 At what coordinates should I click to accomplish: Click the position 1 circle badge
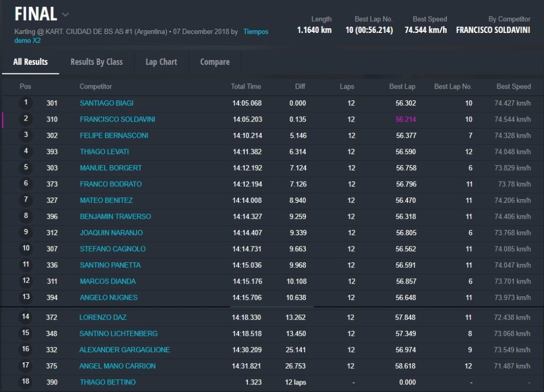pyautogui.click(x=25, y=103)
